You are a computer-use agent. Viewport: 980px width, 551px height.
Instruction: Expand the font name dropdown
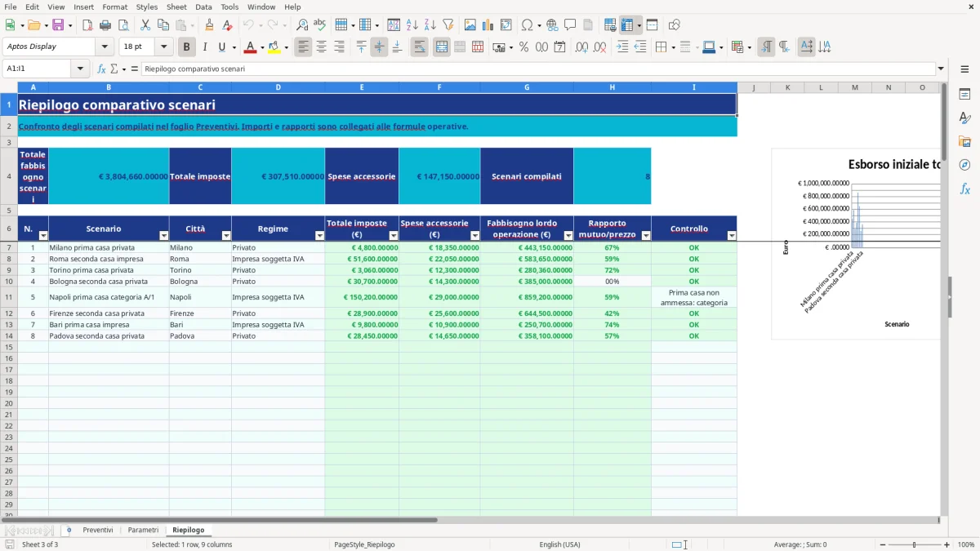(x=105, y=47)
